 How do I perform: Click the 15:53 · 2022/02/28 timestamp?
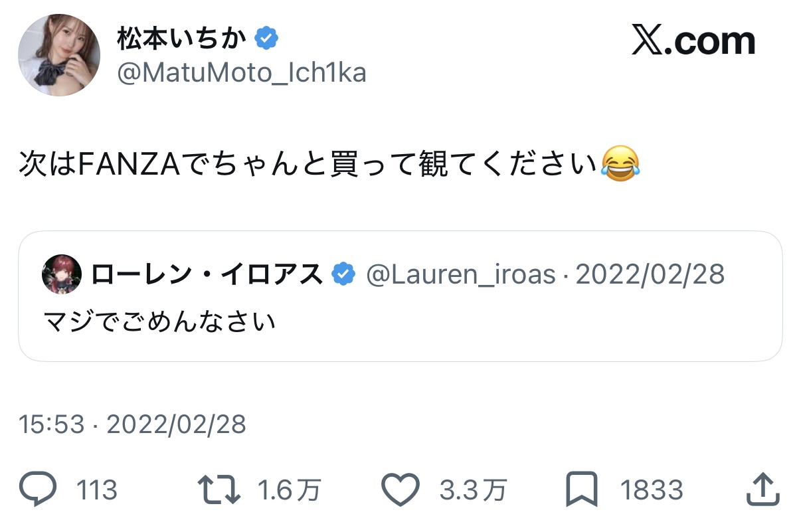point(132,424)
